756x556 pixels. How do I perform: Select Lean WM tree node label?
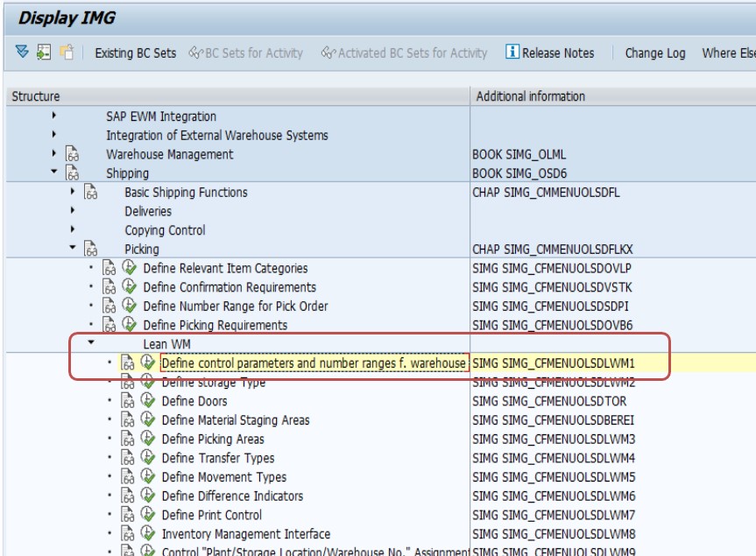(166, 344)
